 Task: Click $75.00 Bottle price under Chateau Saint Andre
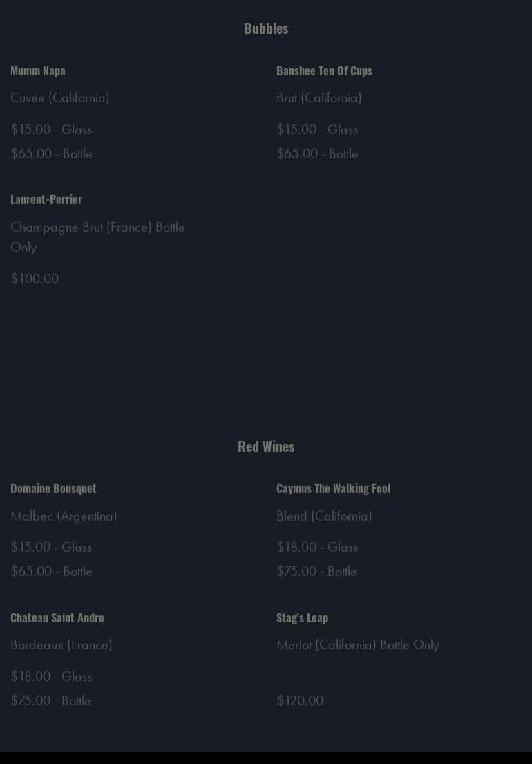[50, 700]
